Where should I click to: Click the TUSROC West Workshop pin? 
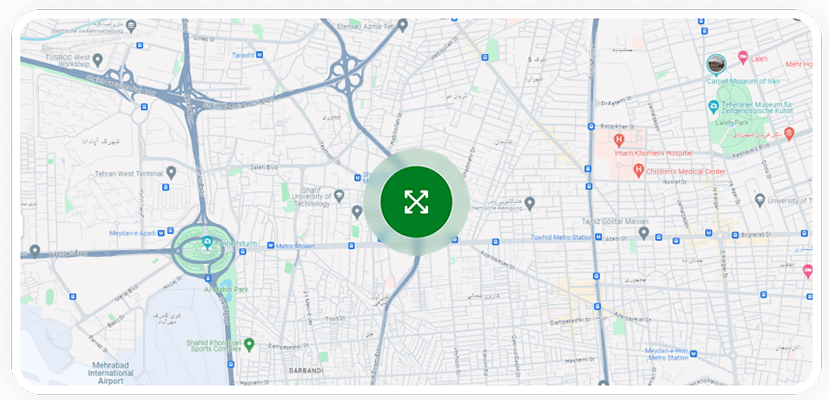[x=97, y=60]
